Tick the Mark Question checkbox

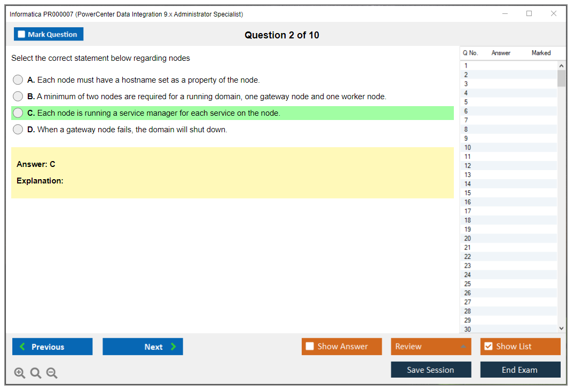click(22, 35)
